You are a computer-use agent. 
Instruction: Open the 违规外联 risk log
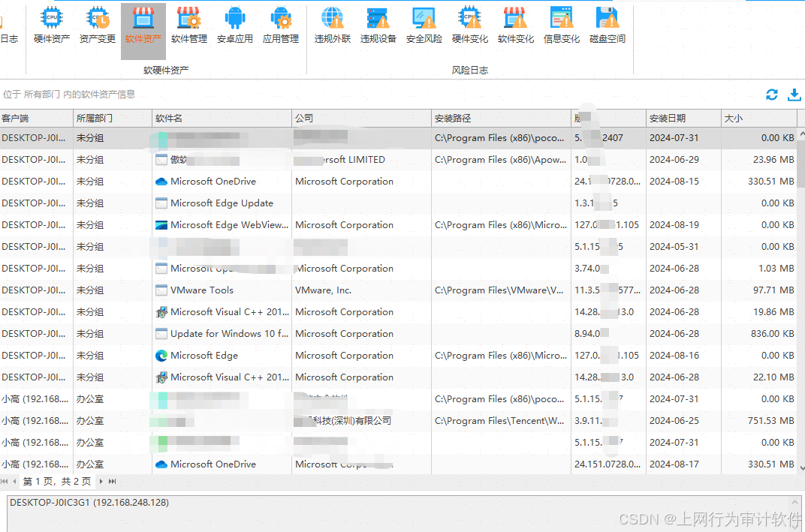(332, 25)
